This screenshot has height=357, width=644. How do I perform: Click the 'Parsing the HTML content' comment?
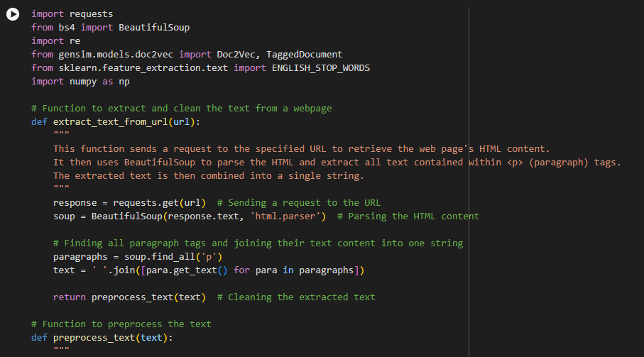(408, 216)
